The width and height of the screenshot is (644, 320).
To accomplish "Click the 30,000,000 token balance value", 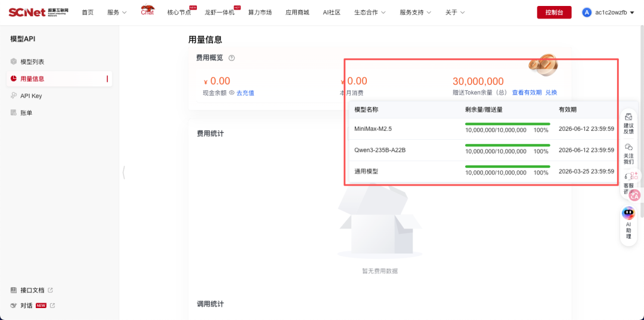I will [x=478, y=81].
